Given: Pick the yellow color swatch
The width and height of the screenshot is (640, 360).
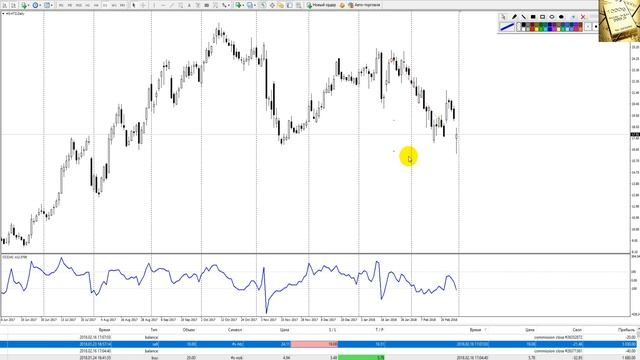Looking at the screenshot, I should (536, 29).
